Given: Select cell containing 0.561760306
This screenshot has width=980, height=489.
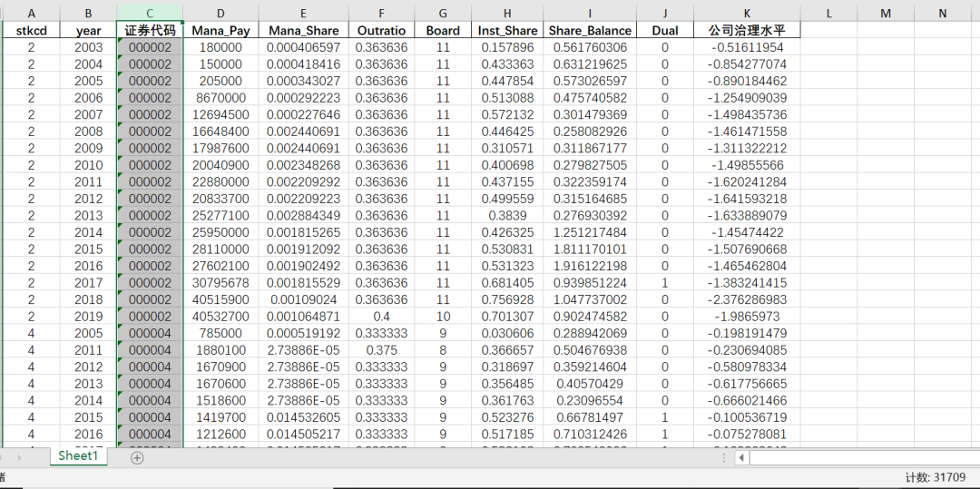Looking at the screenshot, I should click(590, 47).
